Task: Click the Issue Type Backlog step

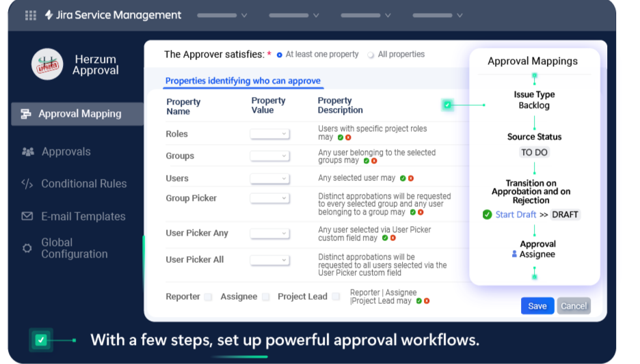Action: 534,100
